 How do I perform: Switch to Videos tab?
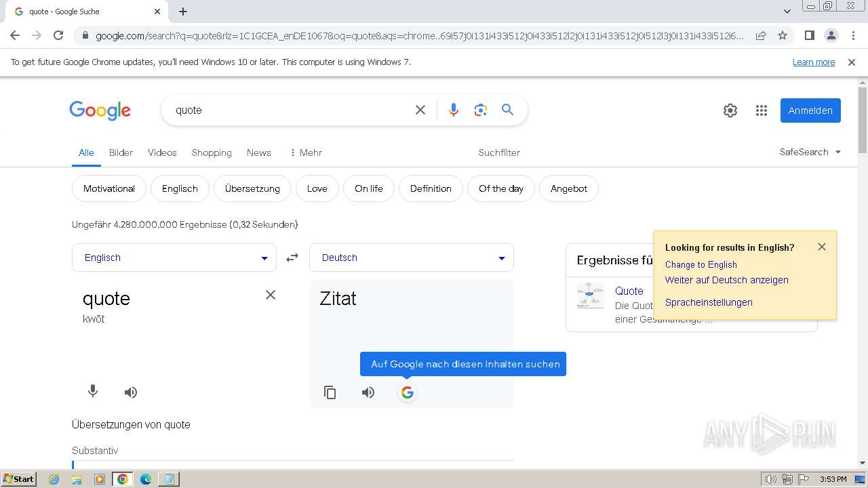162,152
